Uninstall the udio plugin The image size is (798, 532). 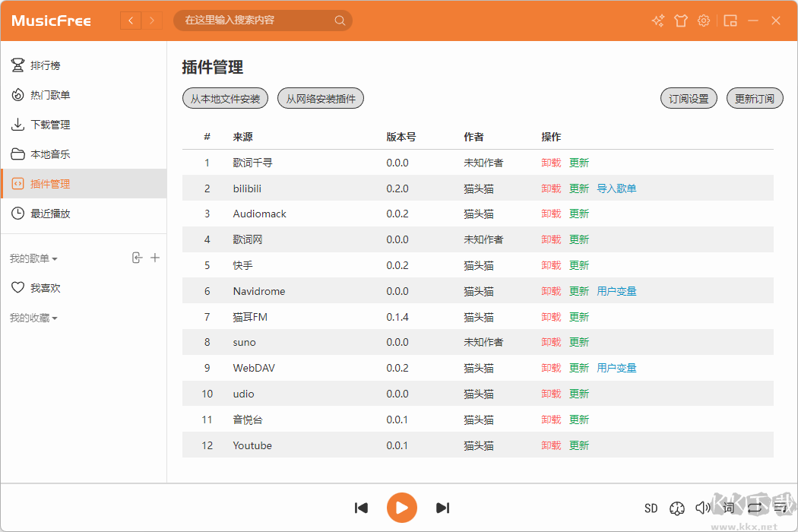pyautogui.click(x=551, y=394)
